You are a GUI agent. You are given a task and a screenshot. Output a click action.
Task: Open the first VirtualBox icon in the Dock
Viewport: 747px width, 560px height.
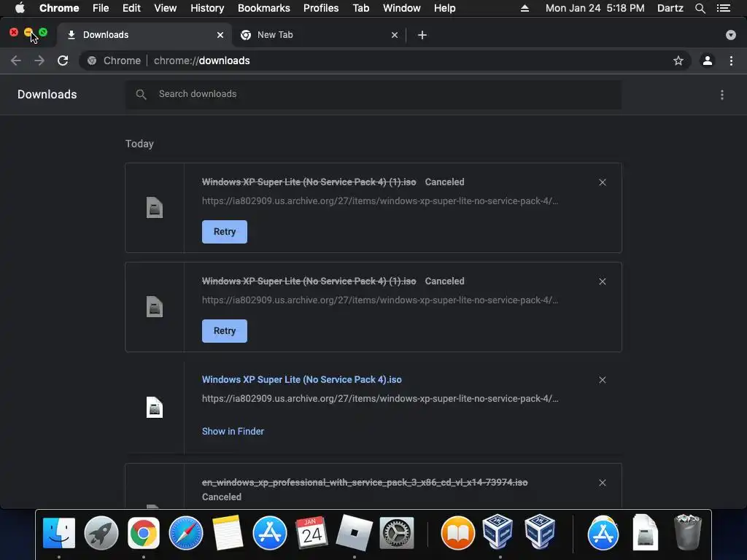pyautogui.click(x=498, y=532)
